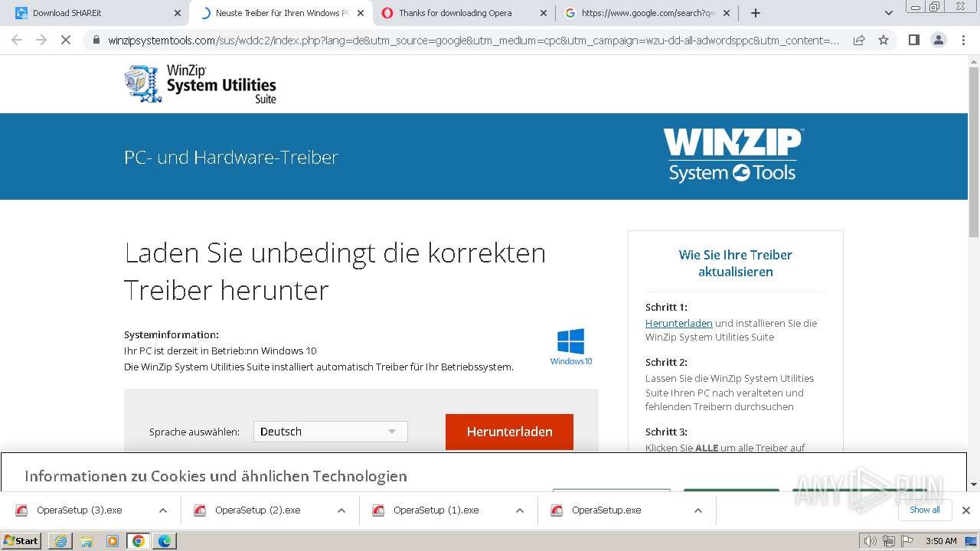The height and width of the screenshot is (551, 980).
Task: Click the WinZip System Tools banner logo
Action: point(733,155)
